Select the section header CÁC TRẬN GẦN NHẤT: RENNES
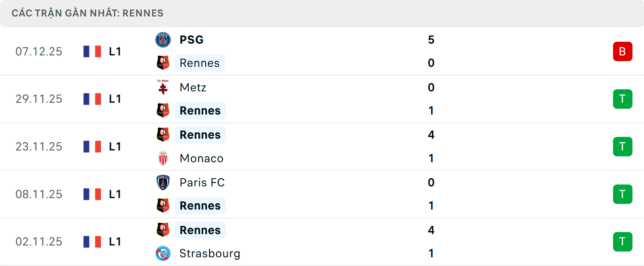 coord(87,13)
